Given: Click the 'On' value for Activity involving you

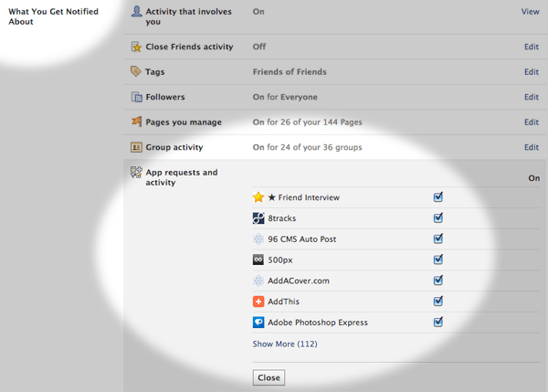Looking at the screenshot, I should (x=258, y=12).
